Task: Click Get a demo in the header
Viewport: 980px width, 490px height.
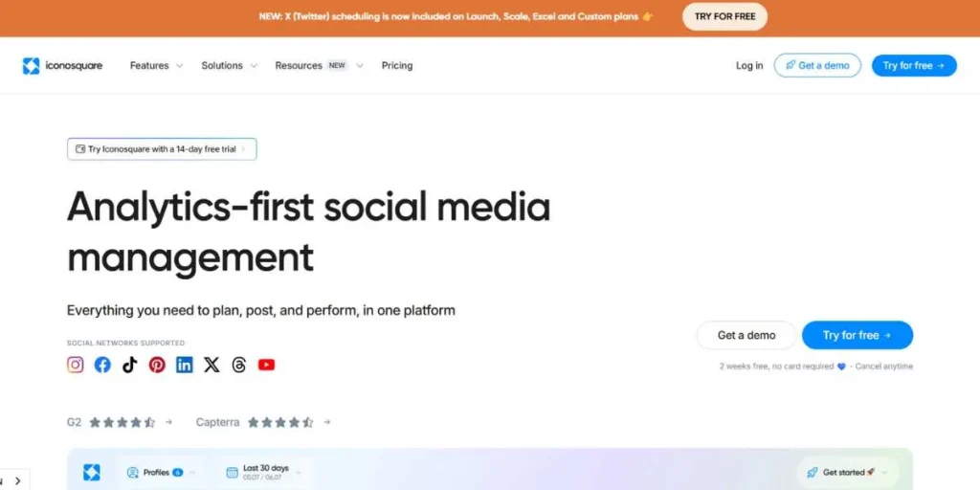Action: point(817,66)
